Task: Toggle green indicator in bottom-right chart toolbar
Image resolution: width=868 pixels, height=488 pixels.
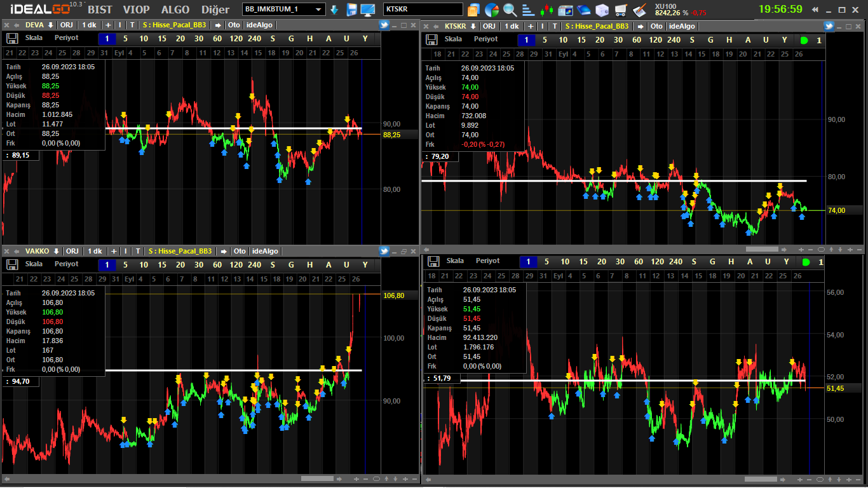Action: click(806, 262)
